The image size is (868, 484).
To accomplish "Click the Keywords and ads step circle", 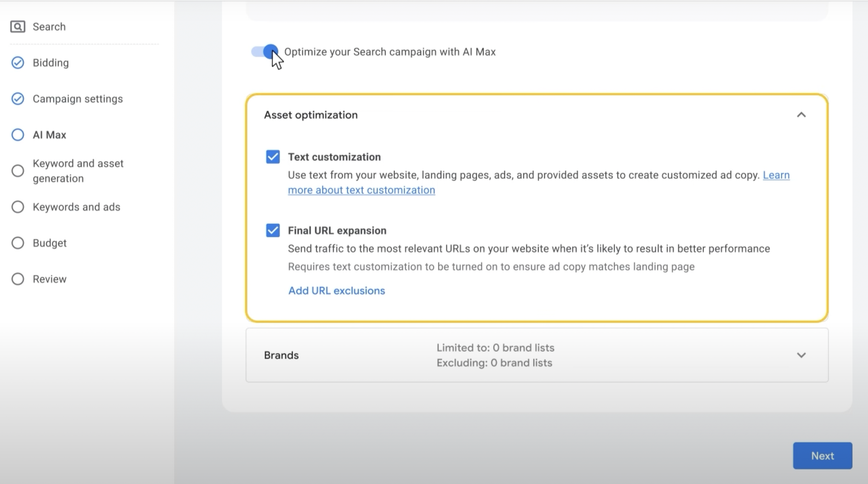I will tap(18, 207).
